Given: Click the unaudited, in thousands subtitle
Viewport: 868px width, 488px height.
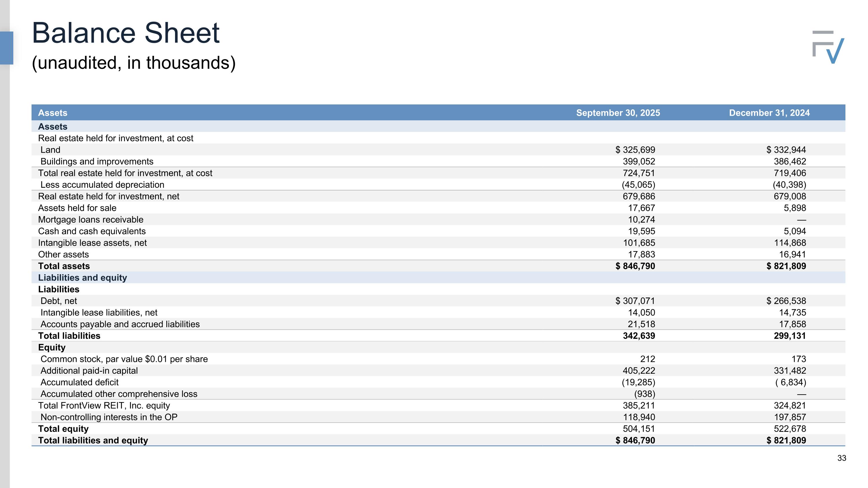Looking at the screenshot, I should [x=133, y=63].
